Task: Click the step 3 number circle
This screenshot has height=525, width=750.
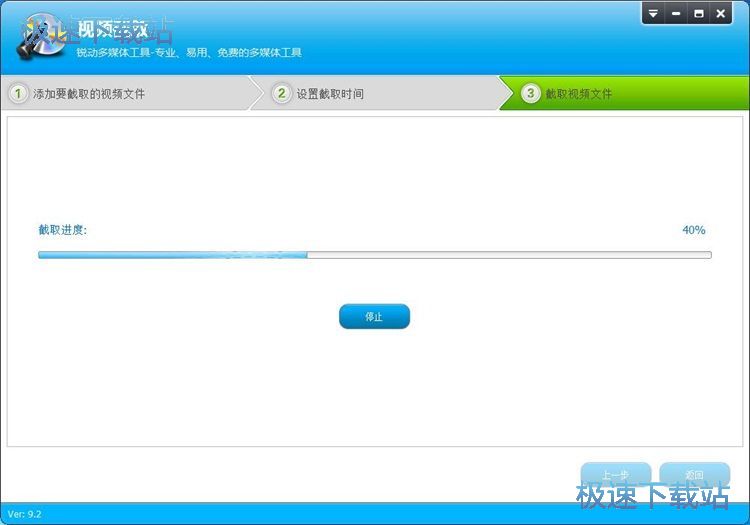Action: (530, 93)
